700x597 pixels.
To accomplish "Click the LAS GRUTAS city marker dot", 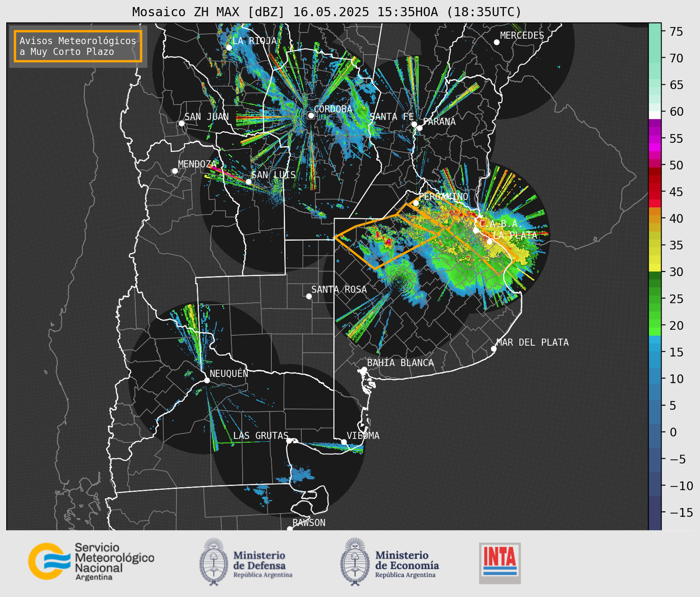I will [289, 440].
